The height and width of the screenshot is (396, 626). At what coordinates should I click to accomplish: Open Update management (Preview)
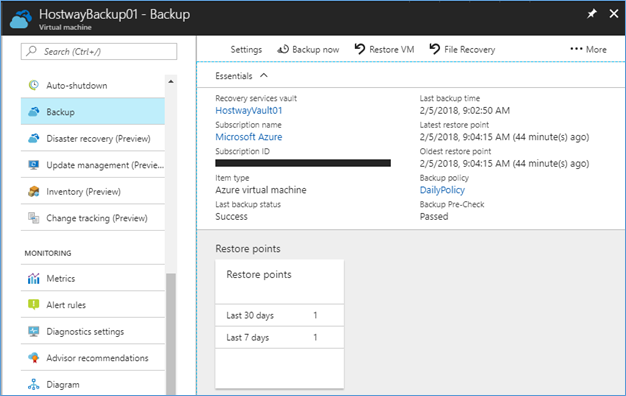click(93, 165)
